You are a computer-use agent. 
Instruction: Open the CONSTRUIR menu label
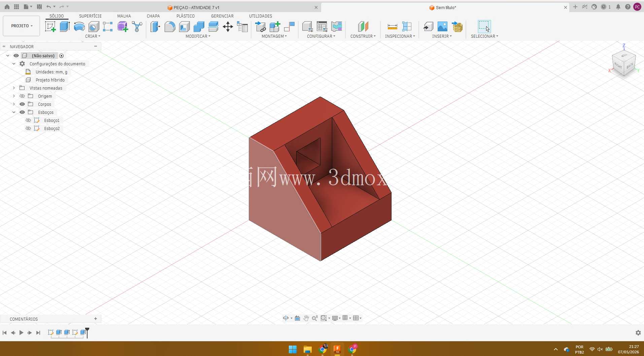coord(363,36)
